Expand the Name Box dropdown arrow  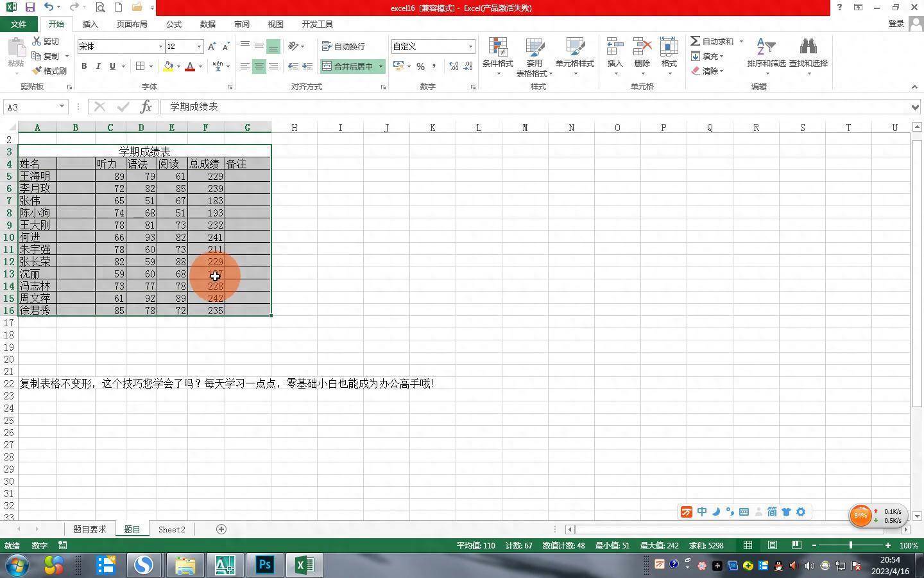[62, 107]
